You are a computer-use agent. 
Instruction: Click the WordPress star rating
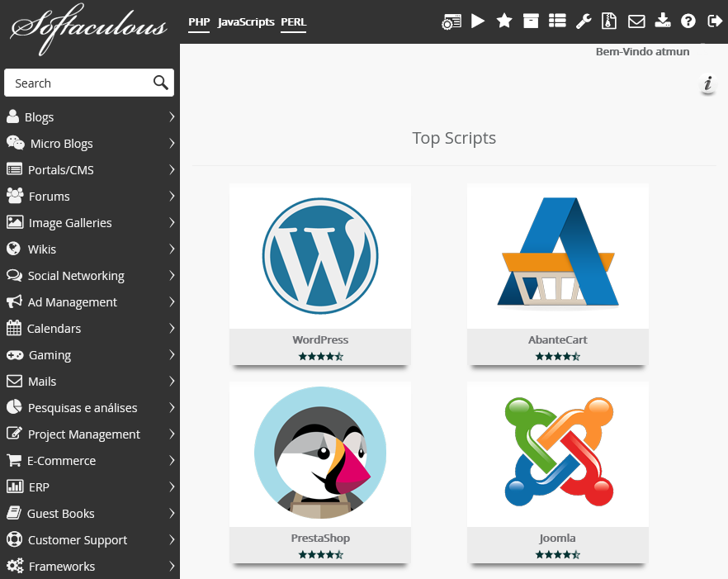coord(320,357)
